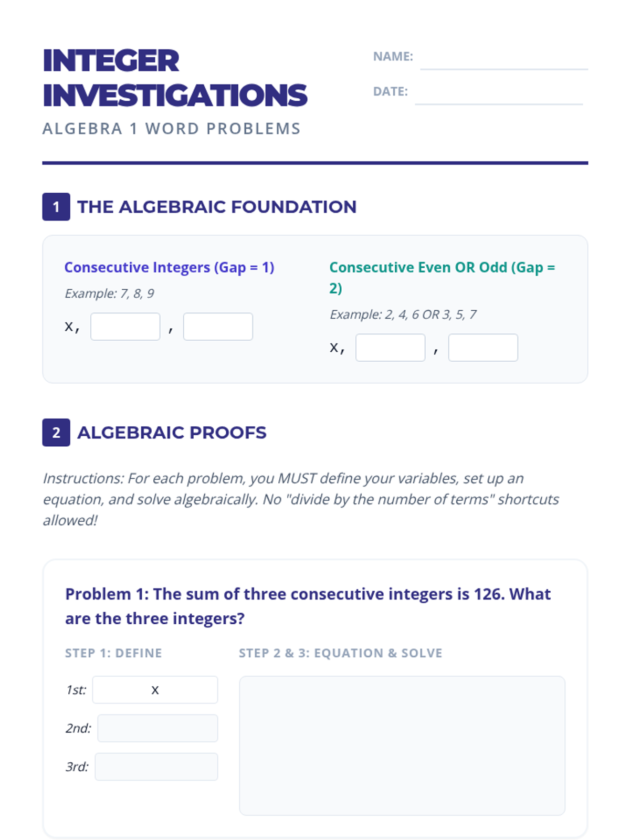Click the 1st variable field containing x
Image resolution: width=630 pixels, height=840 pixels.
(x=155, y=690)
